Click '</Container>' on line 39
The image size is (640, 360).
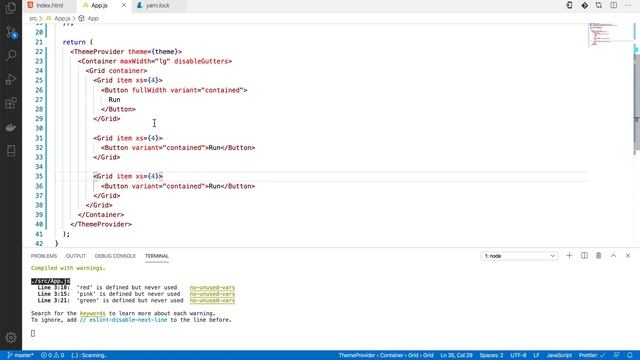(101, 215)
